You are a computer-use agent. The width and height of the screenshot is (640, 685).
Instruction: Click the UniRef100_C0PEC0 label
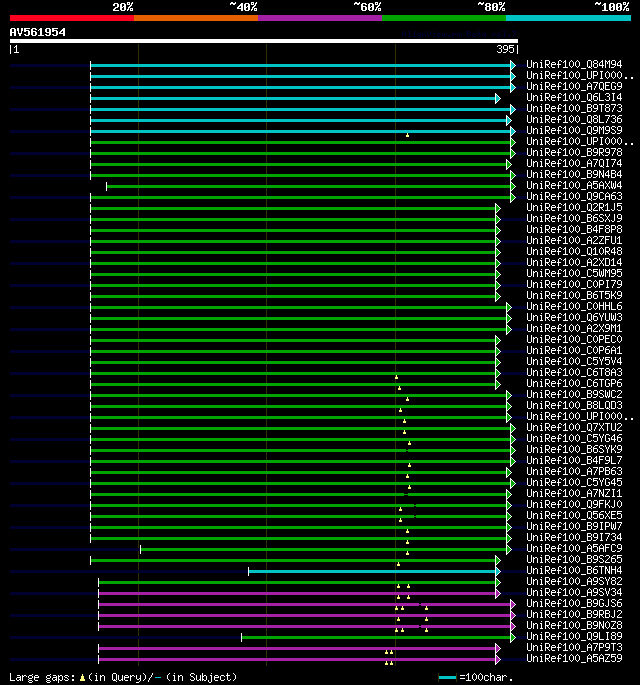pyautogui.click(x=574, y=339)
